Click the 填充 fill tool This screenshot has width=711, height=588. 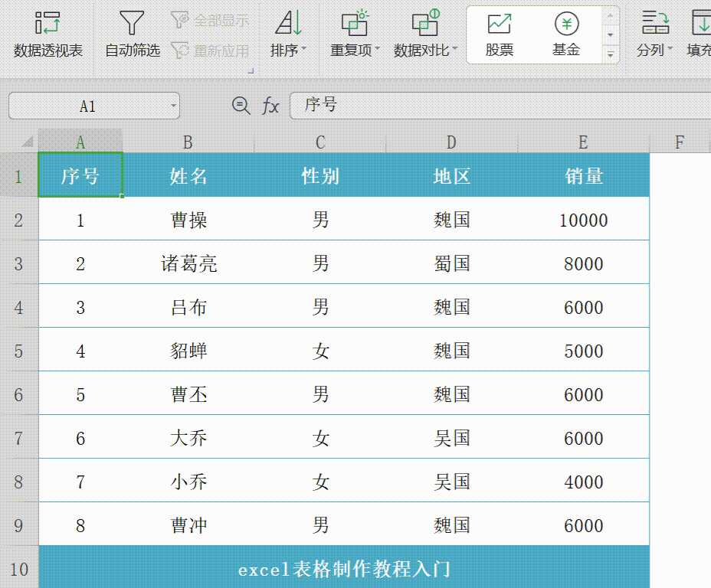click(x=702, y=34)
